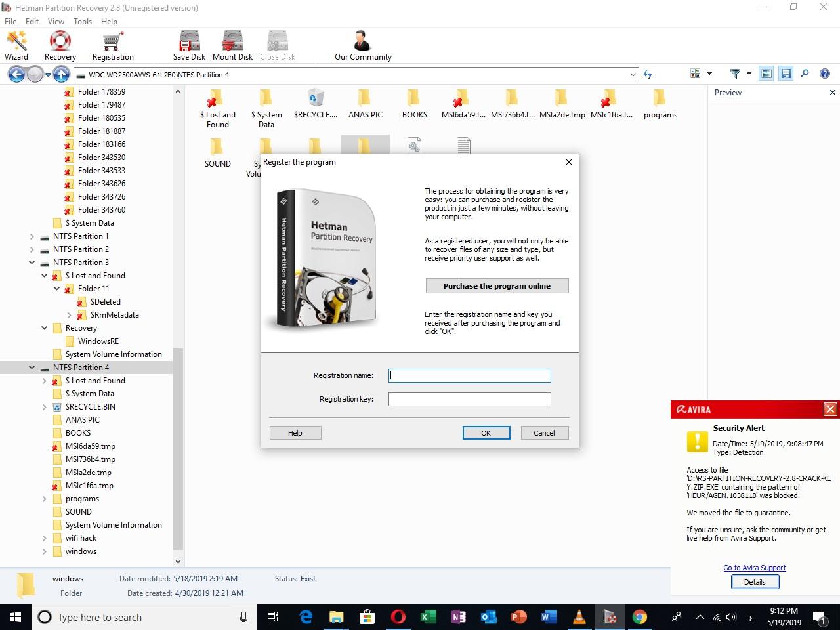
Task: Expand NTFS Partition 2 tree node
Action: 31,249
